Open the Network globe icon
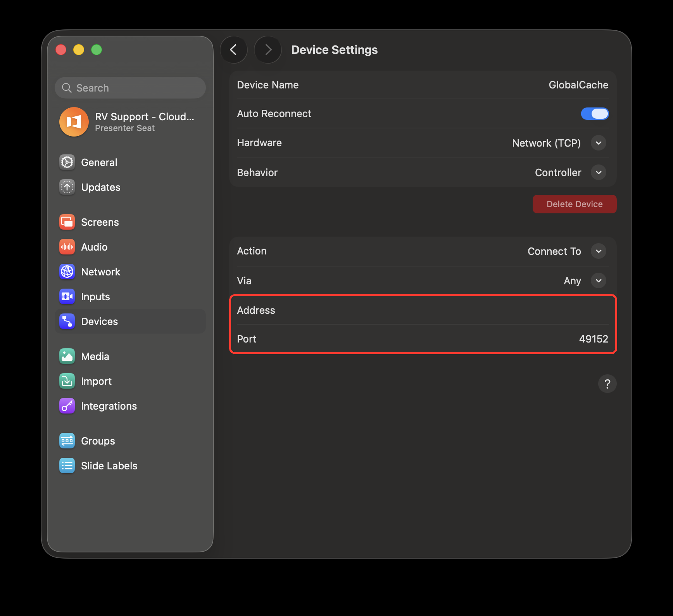This screenshot has width=673, height=616. [x=67, y=272]
